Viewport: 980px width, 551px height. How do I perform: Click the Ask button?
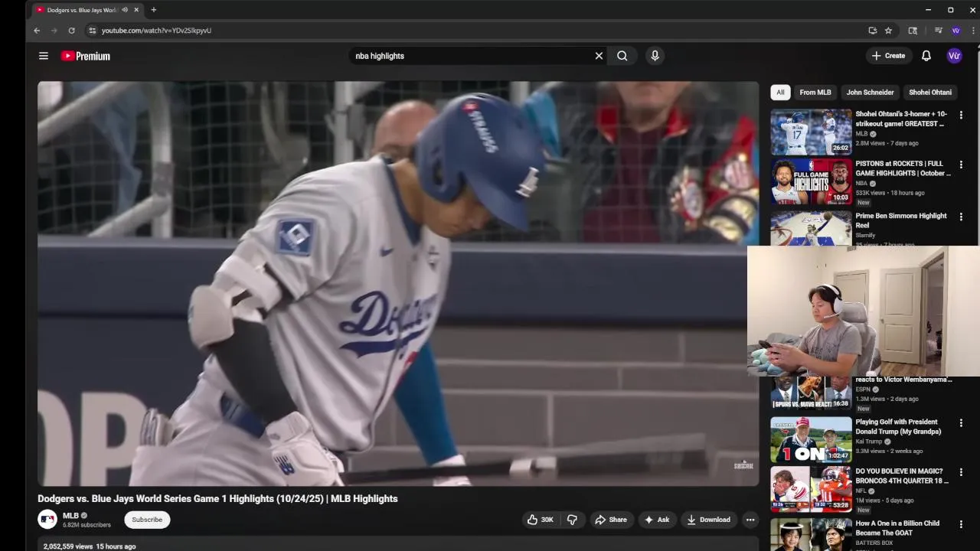click(657, 520)
